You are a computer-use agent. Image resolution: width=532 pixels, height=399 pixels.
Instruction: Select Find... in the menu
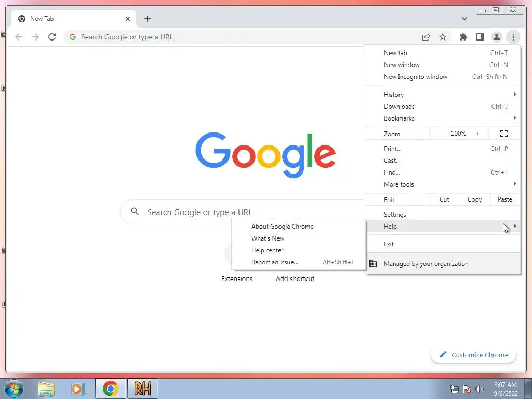443,172
